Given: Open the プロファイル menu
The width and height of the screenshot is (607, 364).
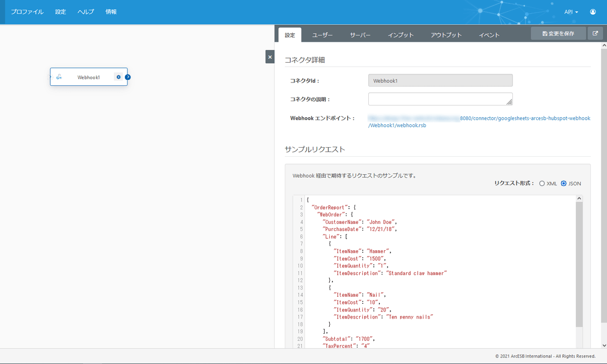Looking at the screenshot, I should coord(27,12).
